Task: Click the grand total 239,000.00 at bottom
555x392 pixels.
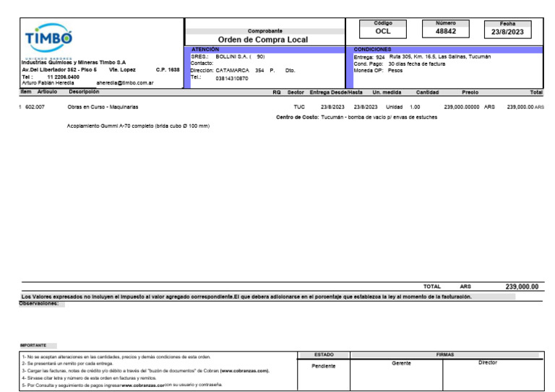Action: 522,287
